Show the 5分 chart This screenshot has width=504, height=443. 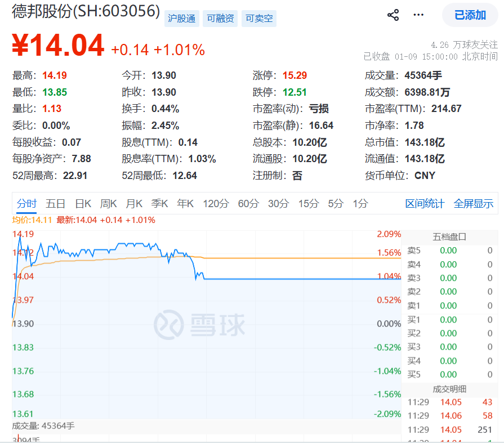click(336, 204)
